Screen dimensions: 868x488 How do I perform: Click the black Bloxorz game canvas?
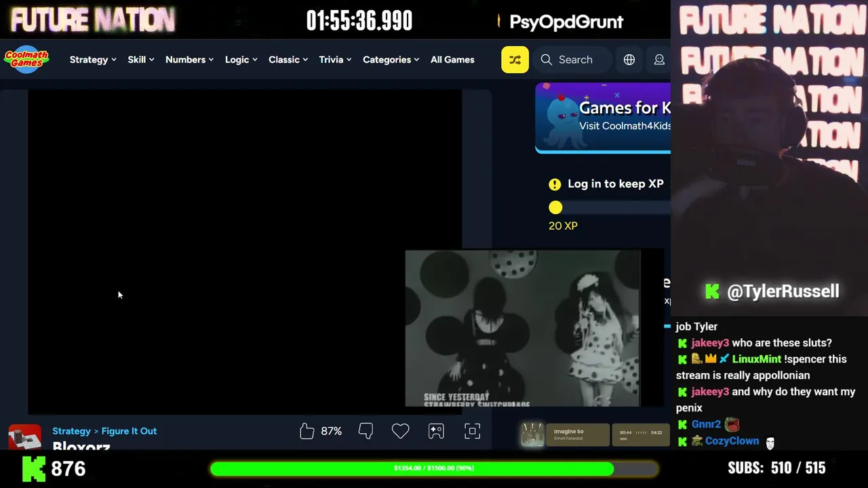click(x=245, y=251)
